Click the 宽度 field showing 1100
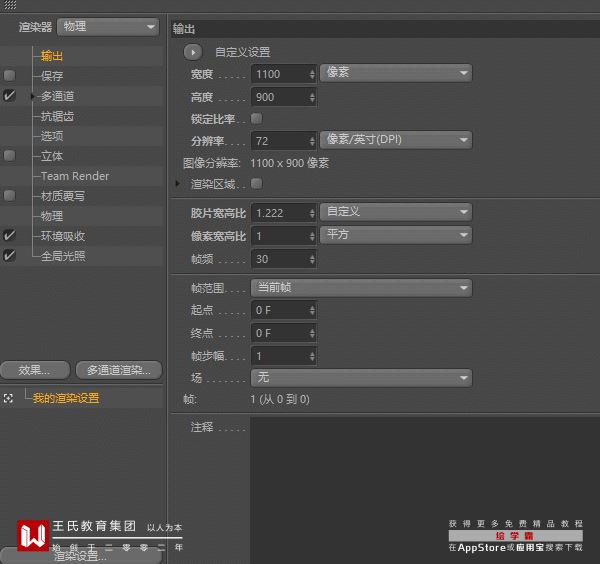The height and width of the screenshot is (564, 600). (x=284, y=74)
